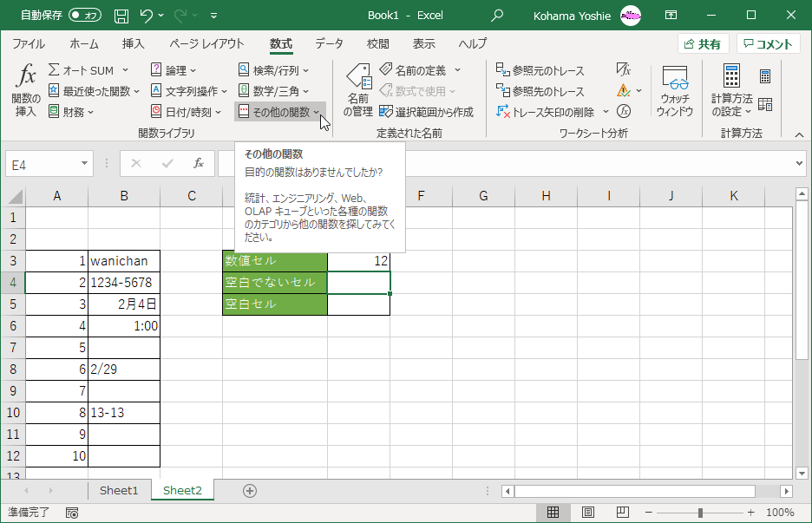Image resolution: width=812 pixels, height=523 pixels.
Task: Open the Name Box dropdown arrow
Action: coord(84,164)
